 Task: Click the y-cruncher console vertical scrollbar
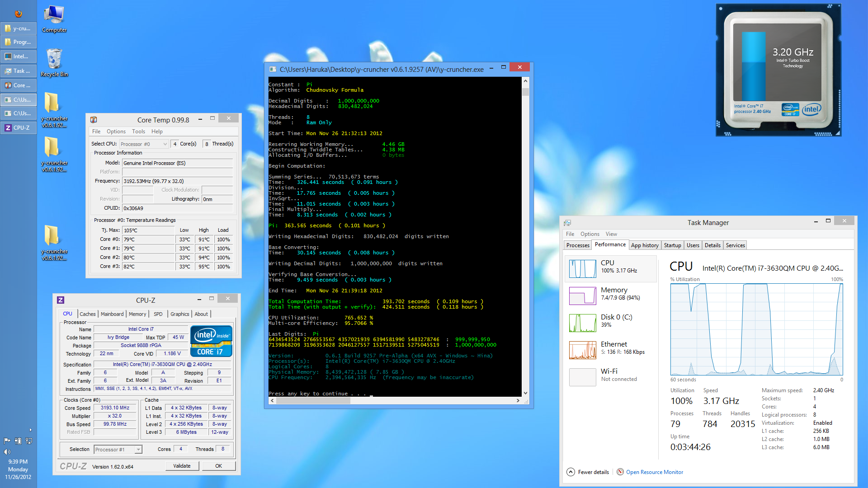(x=525, y=235)
